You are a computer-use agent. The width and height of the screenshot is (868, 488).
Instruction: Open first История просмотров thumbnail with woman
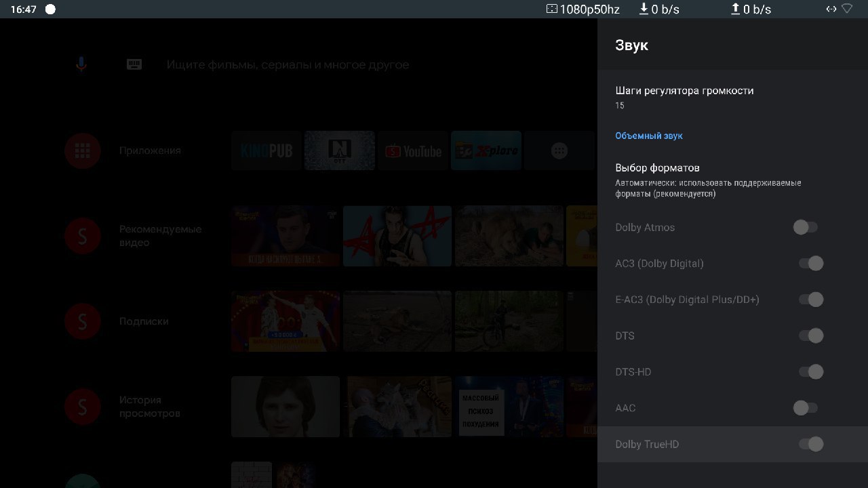[x=285, y=407]
